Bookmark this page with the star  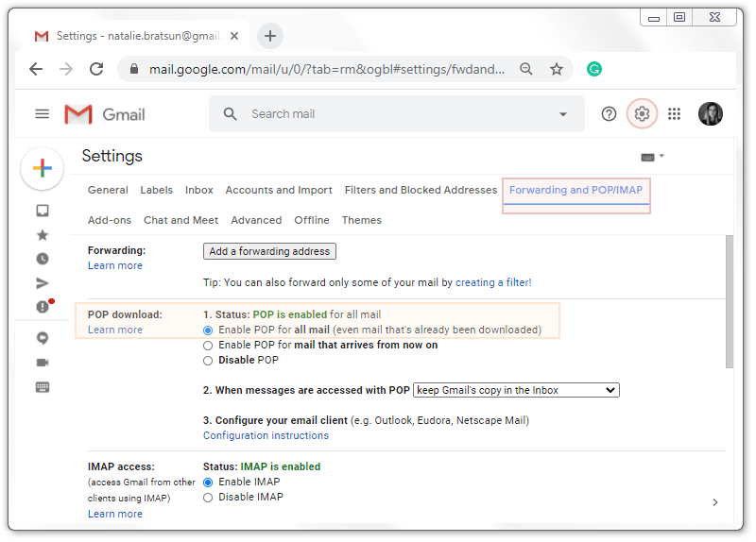click(557, 69)
